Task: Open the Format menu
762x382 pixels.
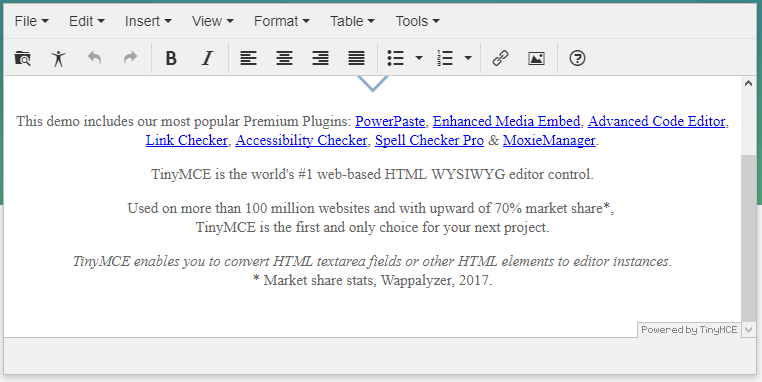Action: (x=281, y=21)
